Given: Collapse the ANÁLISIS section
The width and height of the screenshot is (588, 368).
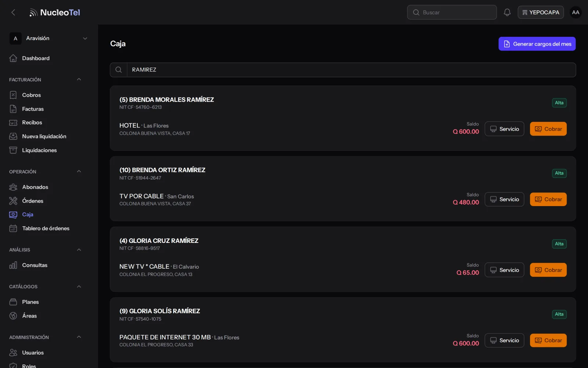Looking at the screenshot, I should [79, 250].
